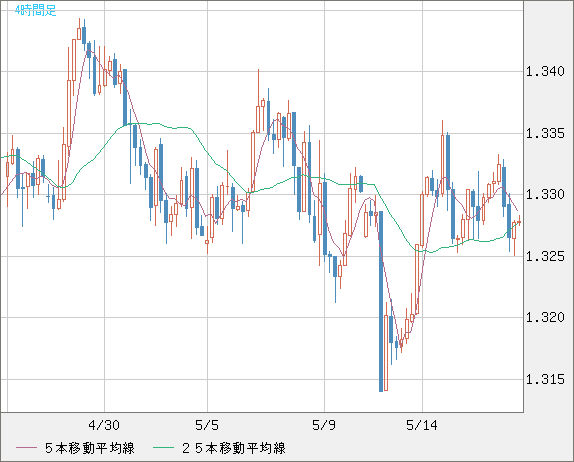Click the 1.325 price axis label
Image resolution: width=574 pixels, height=462 pixels.
coord(545,256)
